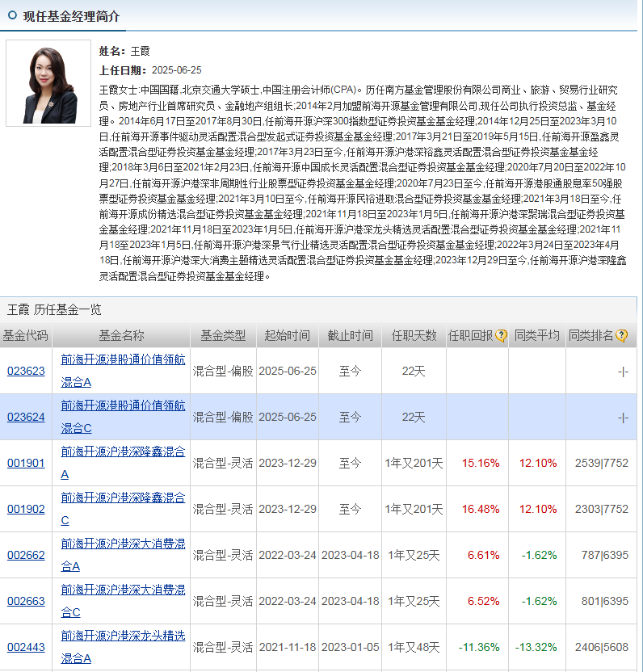The image size is (643, 672).
Task: Click the start date 2021-11-18 cell
Action: point(288,647)
